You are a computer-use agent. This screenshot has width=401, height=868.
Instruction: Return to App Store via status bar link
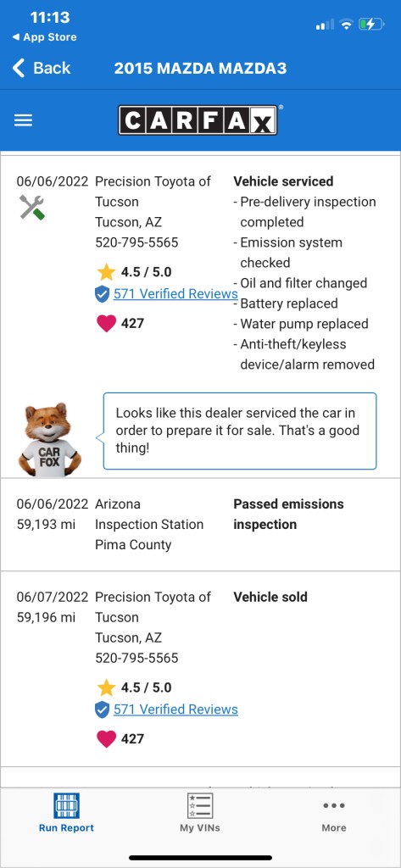[x=44, y=37]
